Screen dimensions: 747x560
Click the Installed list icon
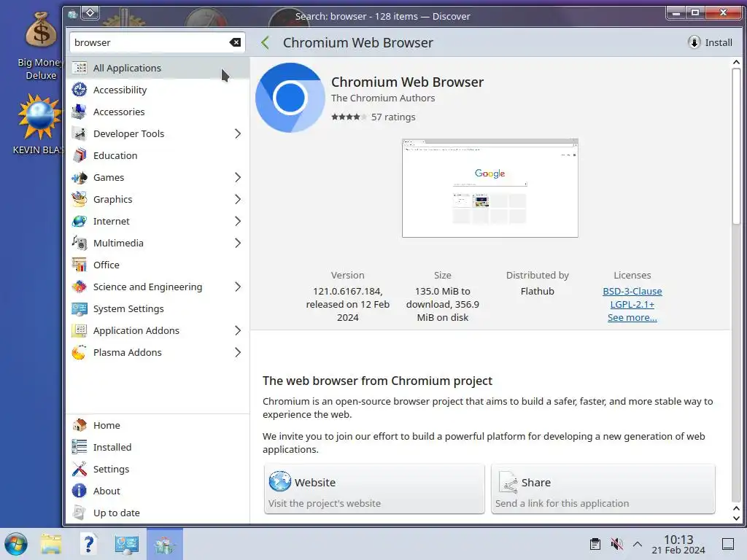pos(79,447)
